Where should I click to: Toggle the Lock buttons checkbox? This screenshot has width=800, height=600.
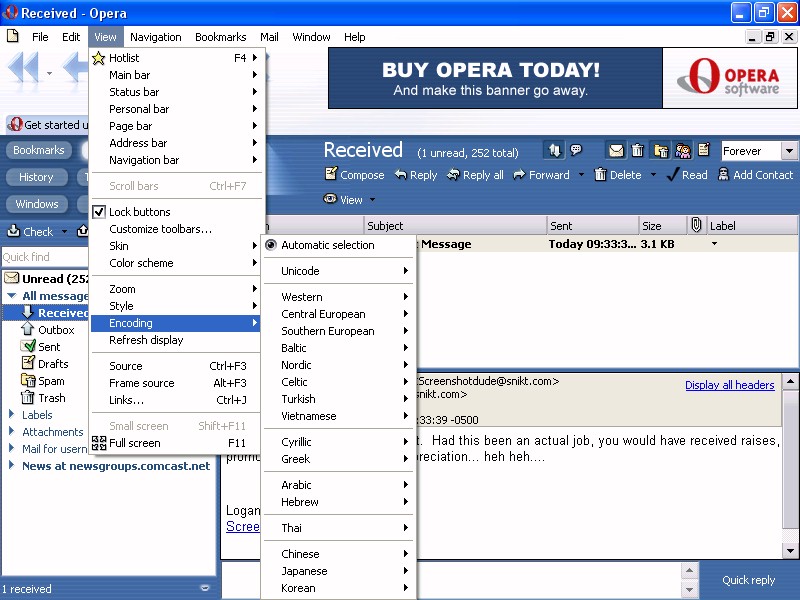pyautogui.click(x=99, y=212)
